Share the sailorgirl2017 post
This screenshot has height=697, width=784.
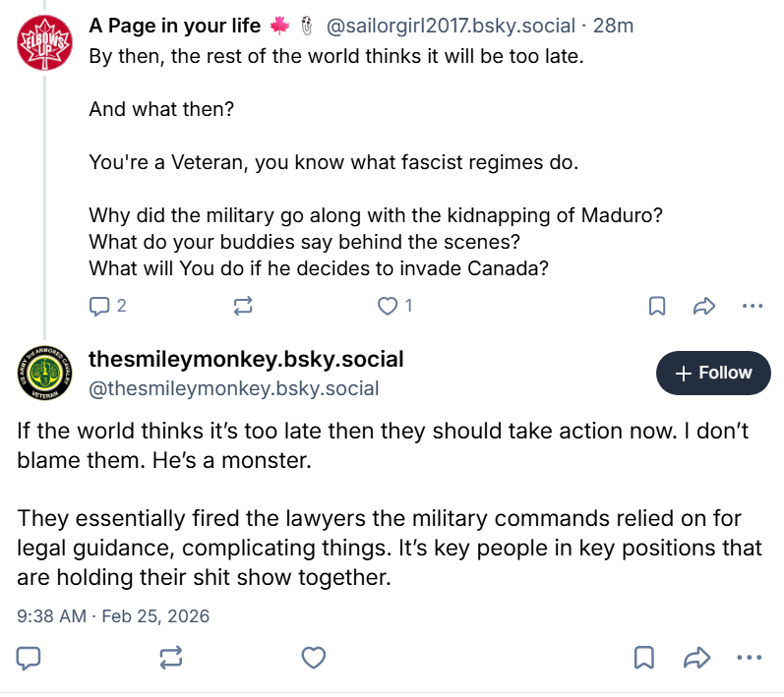pyautogui.click(x=703, y=306)
